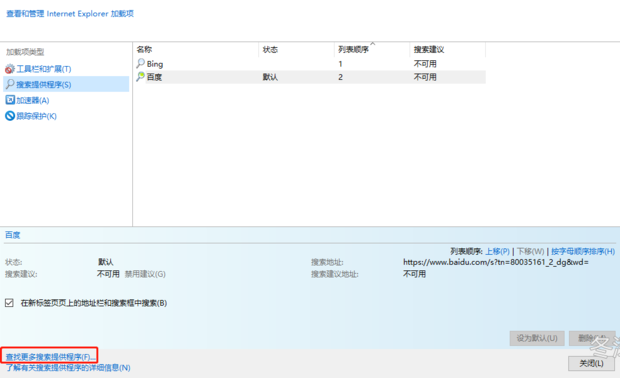Viewport: 620px width, 378px height.
Task: Select 跟踪保护(K) add-on type
Action: pyautogui.click(x=36, y=116)
